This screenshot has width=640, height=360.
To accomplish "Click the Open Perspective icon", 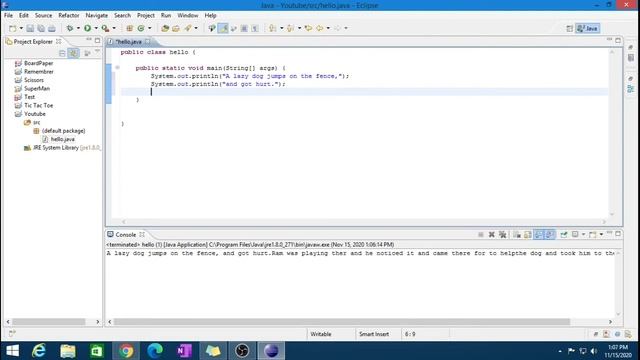I will click(x=570, y=28).
